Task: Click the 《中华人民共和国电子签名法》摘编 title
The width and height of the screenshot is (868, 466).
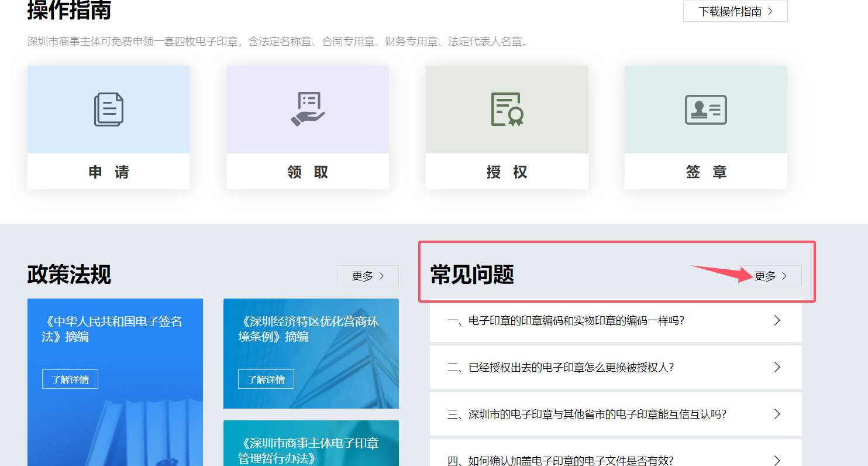Action: pos(112,329)
